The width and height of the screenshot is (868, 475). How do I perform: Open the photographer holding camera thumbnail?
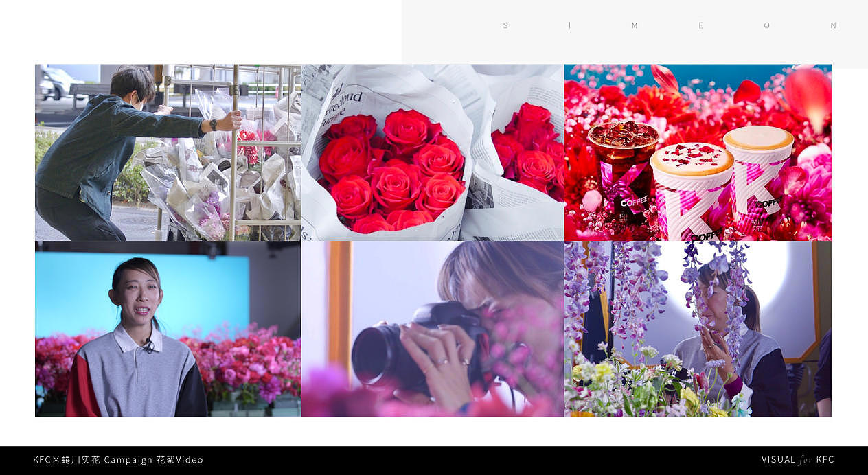coord(433,329)
